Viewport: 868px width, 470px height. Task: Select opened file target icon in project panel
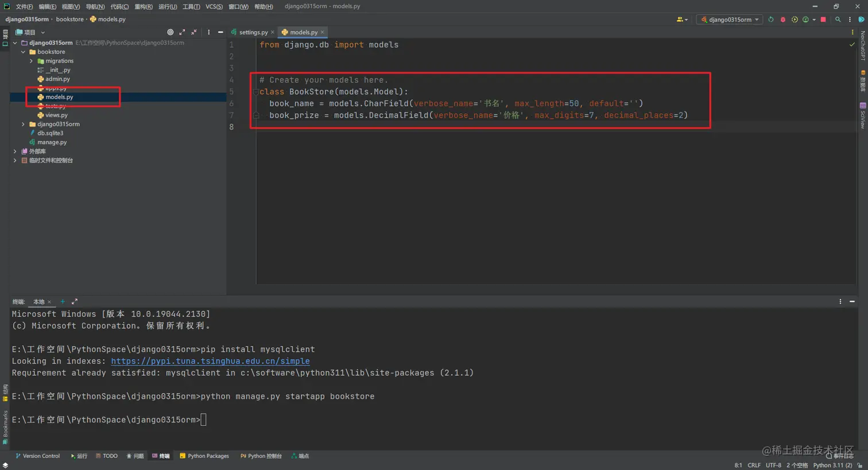pos(170,32)
